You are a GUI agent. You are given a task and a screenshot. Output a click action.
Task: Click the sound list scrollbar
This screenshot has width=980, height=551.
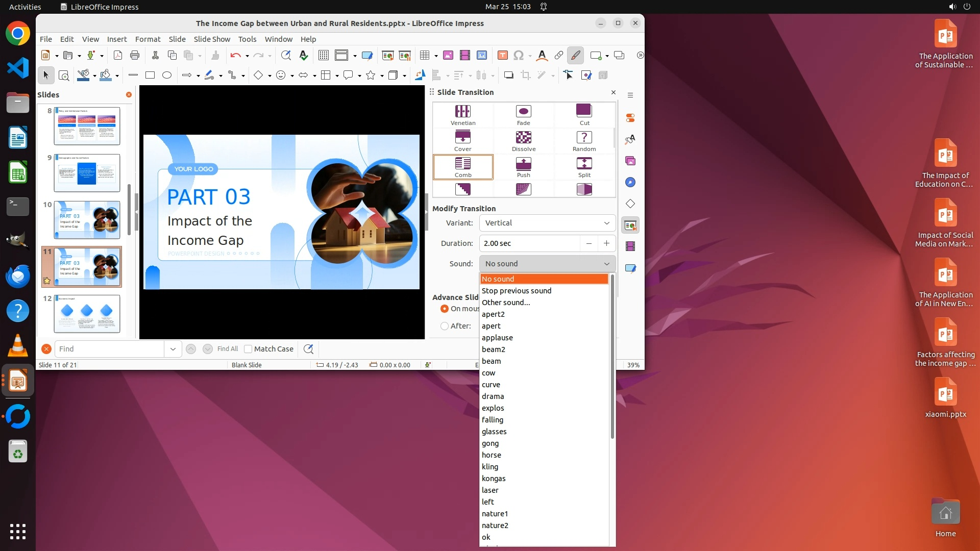tap(612, 357)
